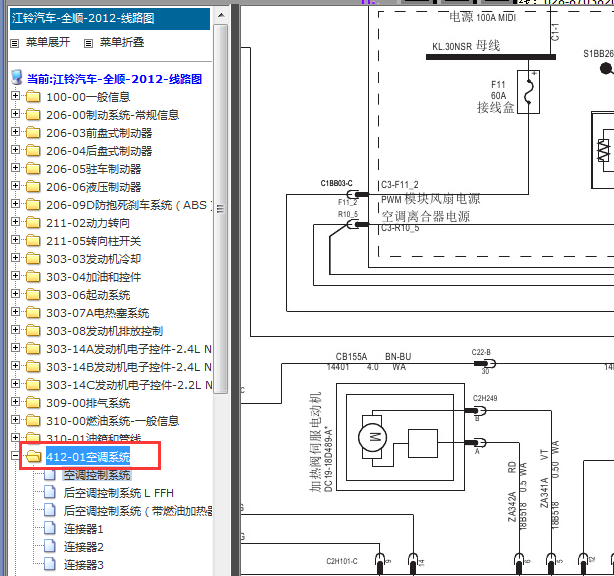Click the motor M symbol in diagram
The height and width of the screenshot is (576, 614).
point(372,437)
